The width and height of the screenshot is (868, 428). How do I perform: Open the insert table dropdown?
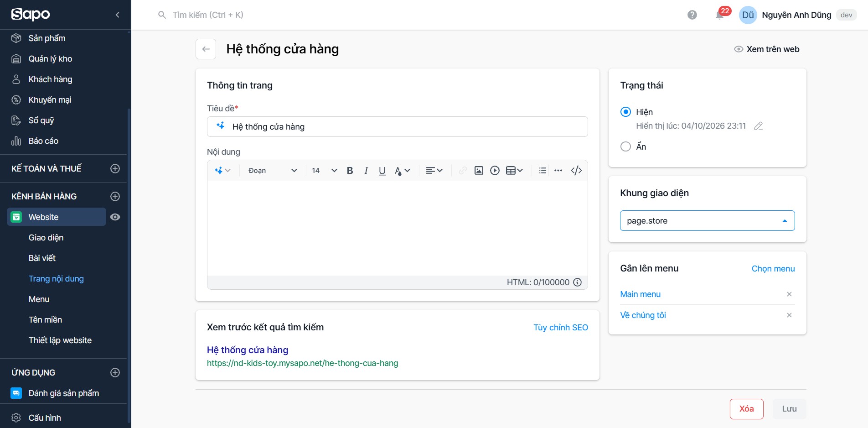(x=514, y=171)
